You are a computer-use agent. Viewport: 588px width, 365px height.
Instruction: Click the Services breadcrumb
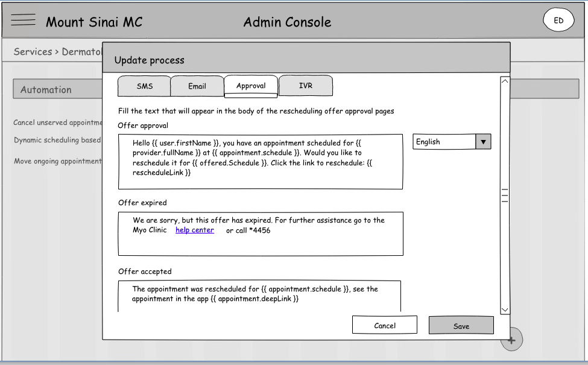(33, 51)
